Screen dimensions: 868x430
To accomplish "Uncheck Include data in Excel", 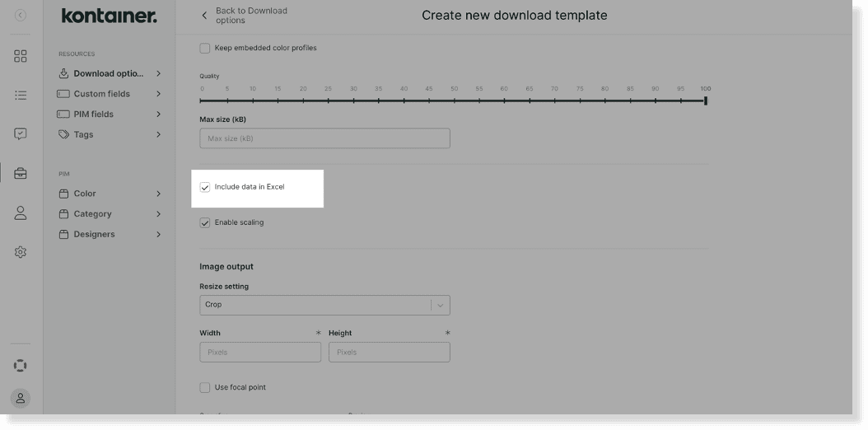I will click(205, 188).
